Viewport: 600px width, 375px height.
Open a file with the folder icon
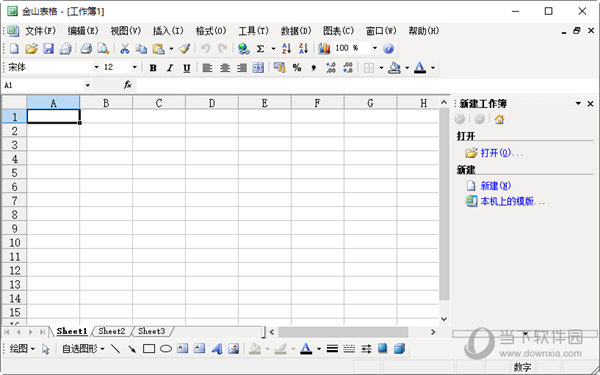coord(31,49)
